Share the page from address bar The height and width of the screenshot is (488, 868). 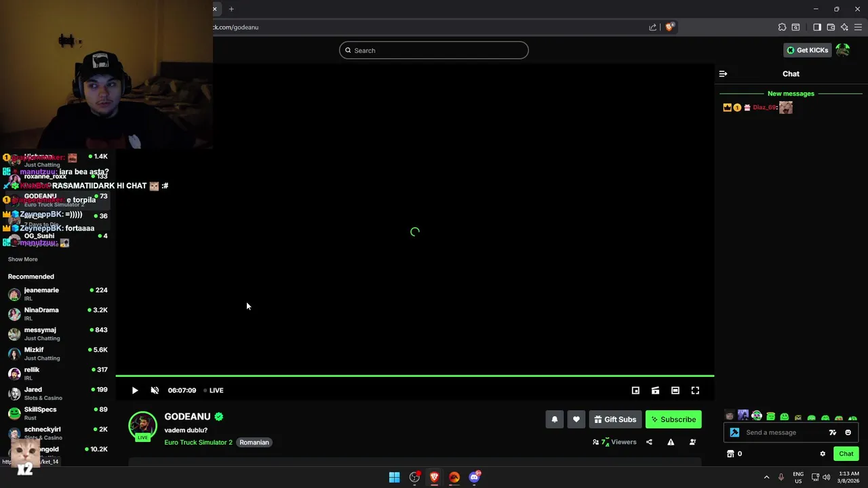click(x=652, y=27)
